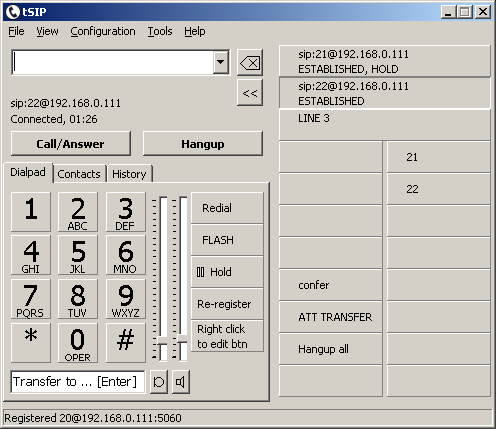Open the number field dropdown arrow
This screenshot has height=429, width=496.
coord(220,62)
